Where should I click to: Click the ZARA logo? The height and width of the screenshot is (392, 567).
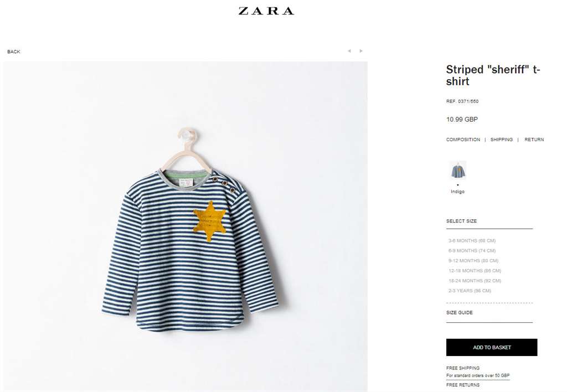(266, 11)
